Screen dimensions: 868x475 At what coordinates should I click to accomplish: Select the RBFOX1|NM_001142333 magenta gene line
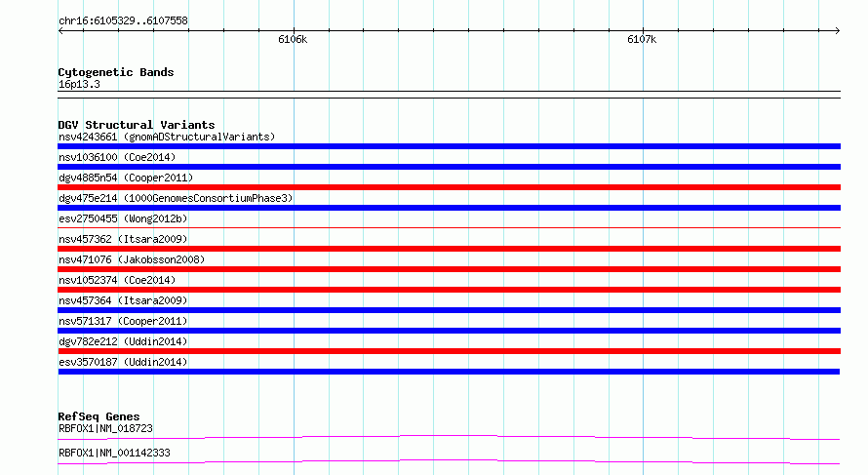click(449, 461)
